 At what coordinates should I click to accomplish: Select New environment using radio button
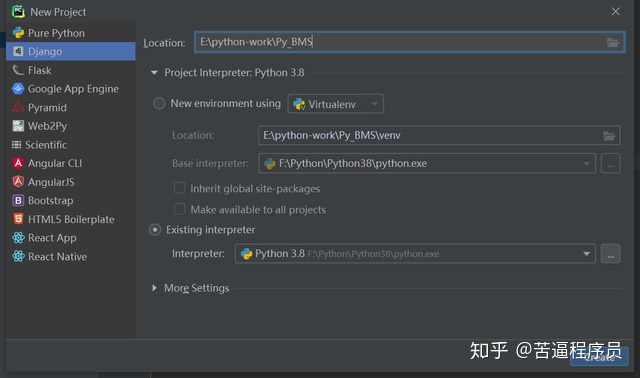click(159, 103)
